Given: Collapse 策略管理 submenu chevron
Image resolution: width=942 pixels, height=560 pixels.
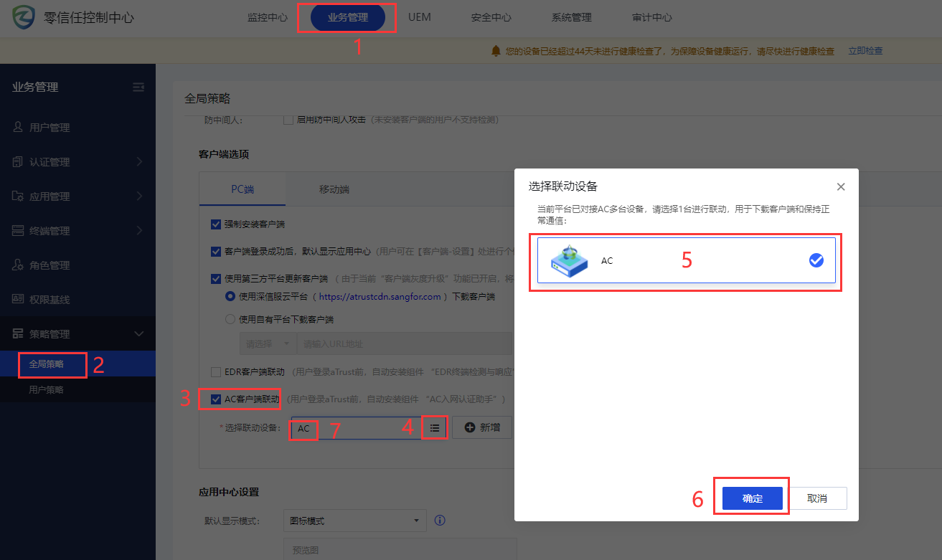Looking at the screenshot, I should 139,334.
